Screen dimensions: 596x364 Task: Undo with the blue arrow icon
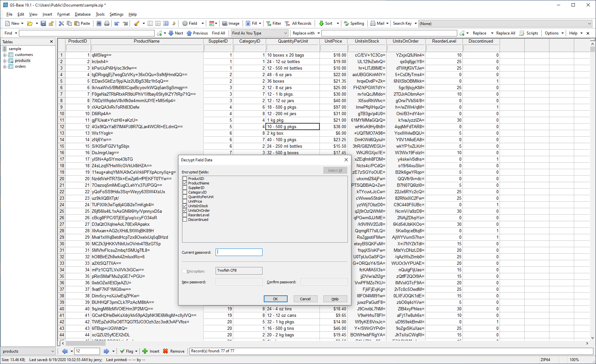click(x=117, y=23)
